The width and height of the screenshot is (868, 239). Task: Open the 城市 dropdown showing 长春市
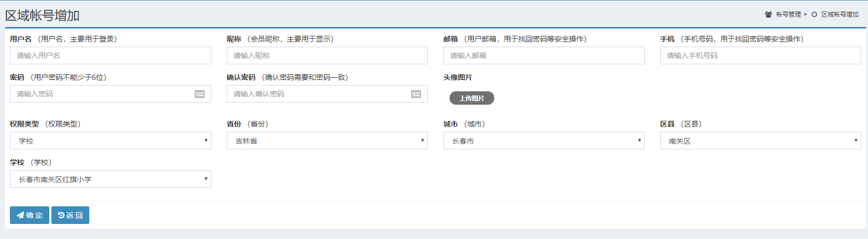pos(544,140)
